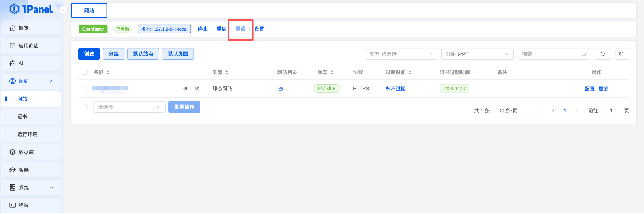
Task: Change the 20条/页 page size dropdown
Action: [518, 111]
